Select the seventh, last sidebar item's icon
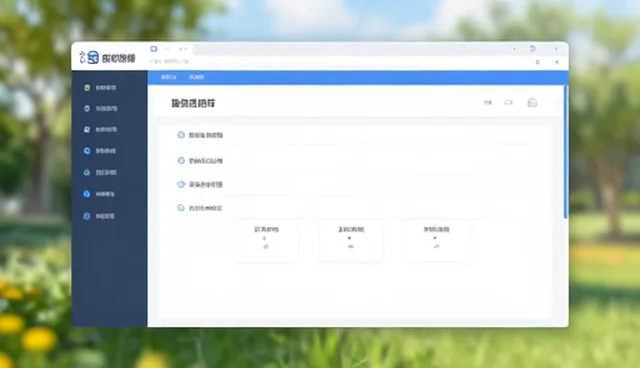The height and width of the screenshot is (368, 640). 87,216
